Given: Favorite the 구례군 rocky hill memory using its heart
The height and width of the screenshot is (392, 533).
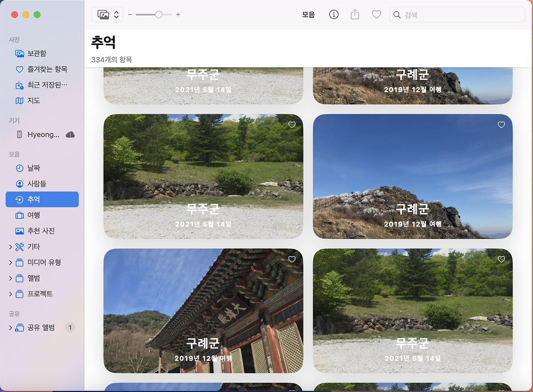Looking at the screenshot, I should (501, 125).
